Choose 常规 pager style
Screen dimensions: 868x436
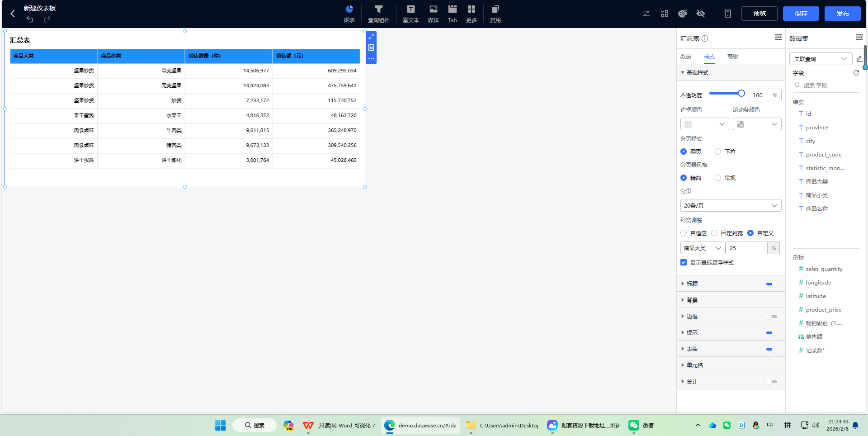coord(725,178)
